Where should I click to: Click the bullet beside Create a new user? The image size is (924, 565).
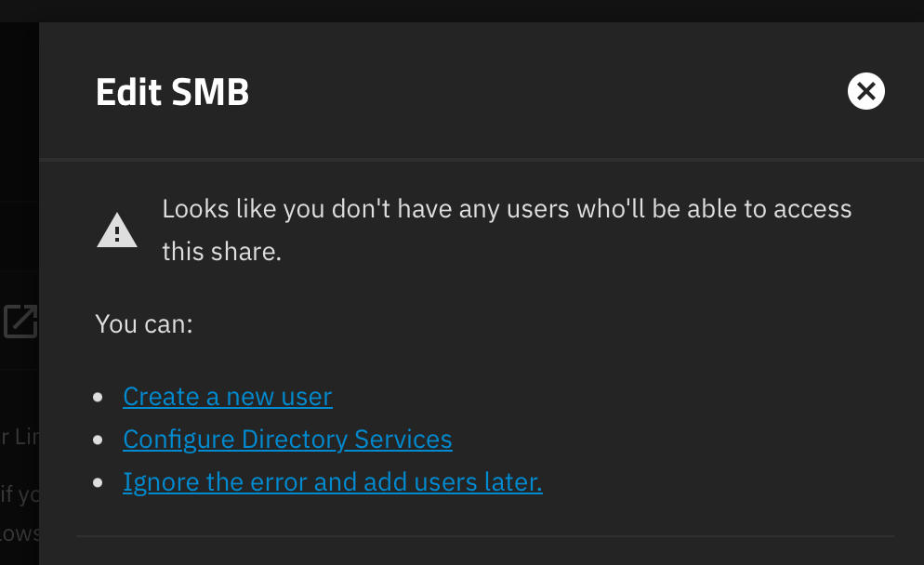pos(99,397)
